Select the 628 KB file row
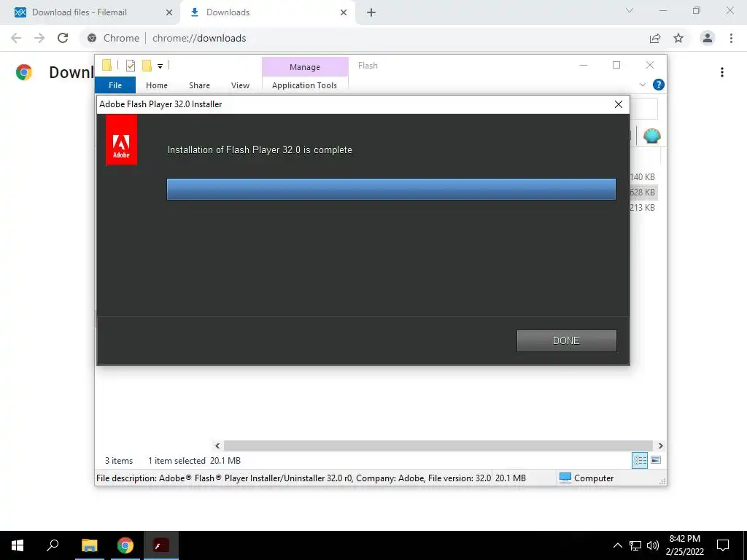747x560 pixels. pos(642,192)
